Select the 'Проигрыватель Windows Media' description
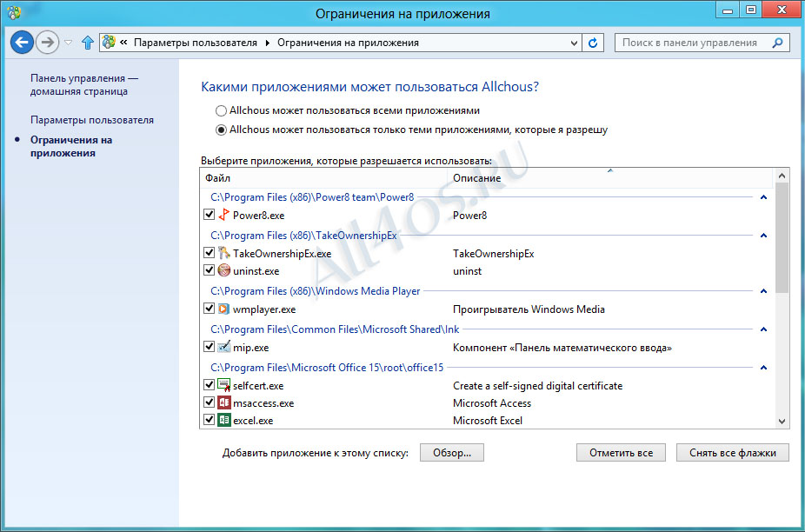This screenshot has height=532, width=805. tap(529, 309)
